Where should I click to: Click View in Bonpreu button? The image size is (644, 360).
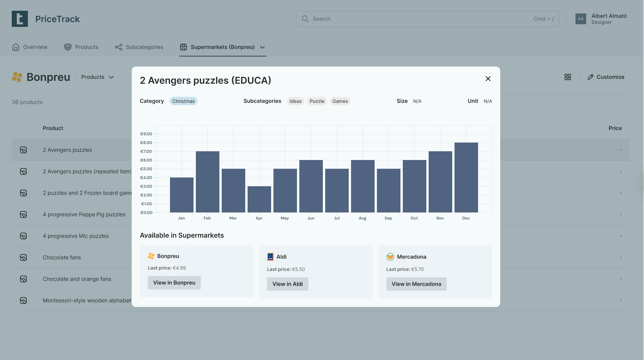[x=174, y=282]
